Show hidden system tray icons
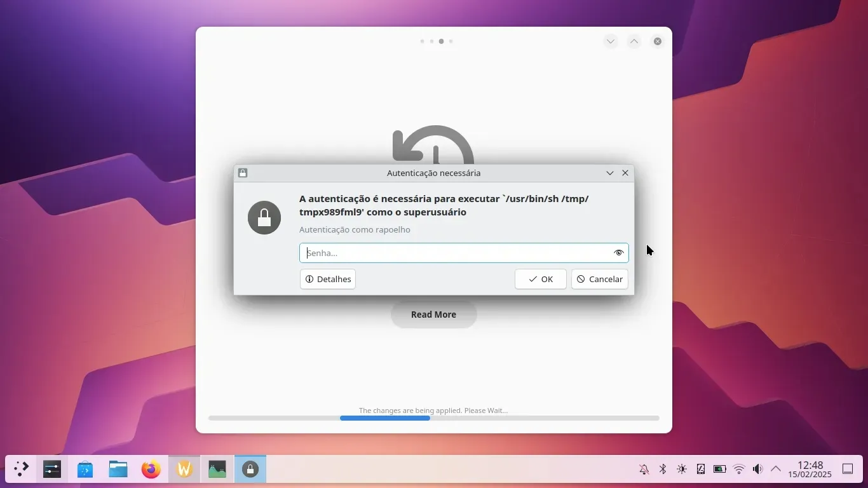868x488 pixels. click(x=776, y=469)
